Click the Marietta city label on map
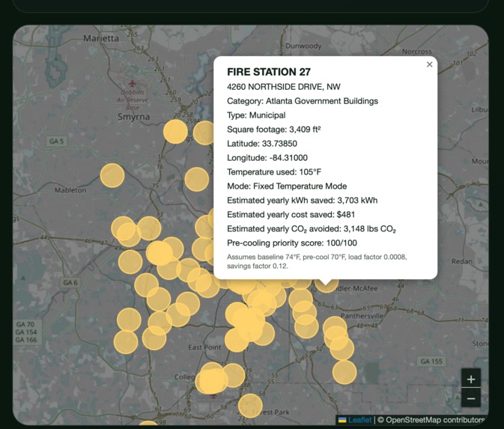Viewport: 504px width, 429px height. 101,38
